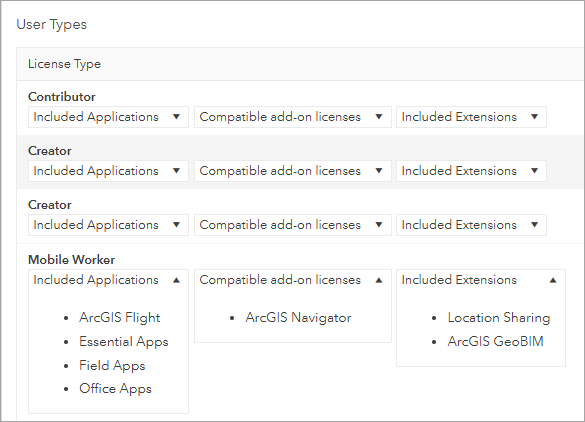Expand Included Applications in the unshaded Creator row
585x422 pixels.
[x=108, y=225]
